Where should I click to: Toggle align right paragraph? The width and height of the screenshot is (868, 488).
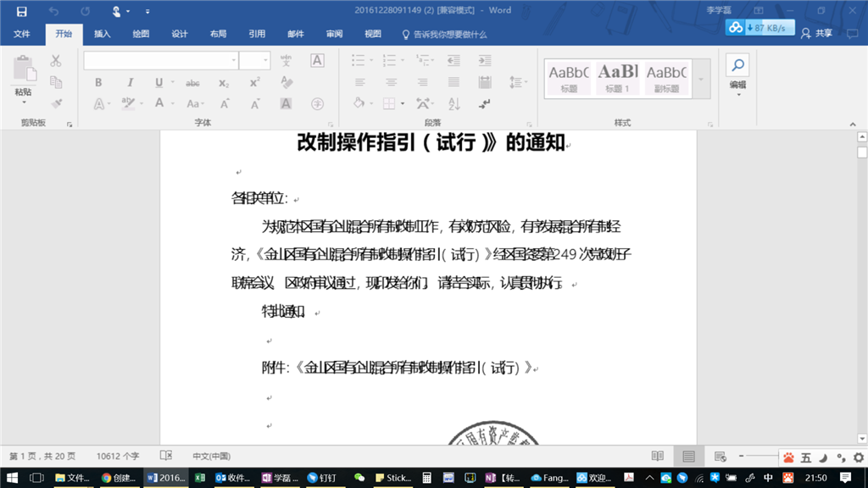(422, 82)
